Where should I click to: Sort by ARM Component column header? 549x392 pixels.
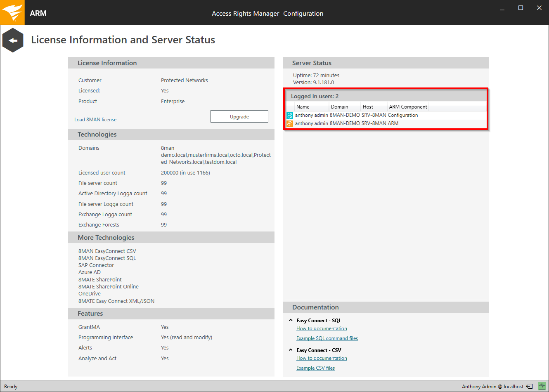(408, 107)
